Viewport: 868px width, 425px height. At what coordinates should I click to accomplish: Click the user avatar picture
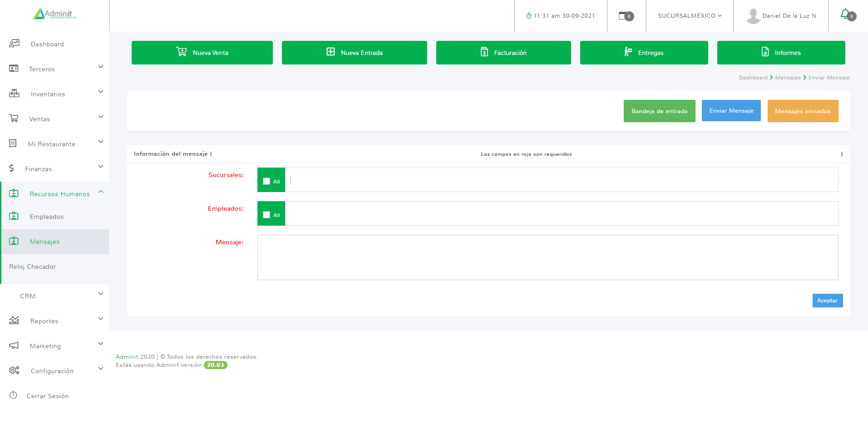click(753, 16)
